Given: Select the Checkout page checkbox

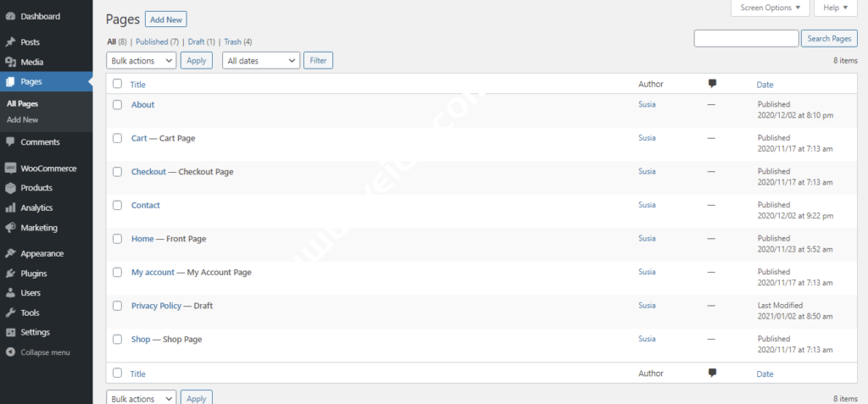Looking at the screenshot, I should 117,172.
